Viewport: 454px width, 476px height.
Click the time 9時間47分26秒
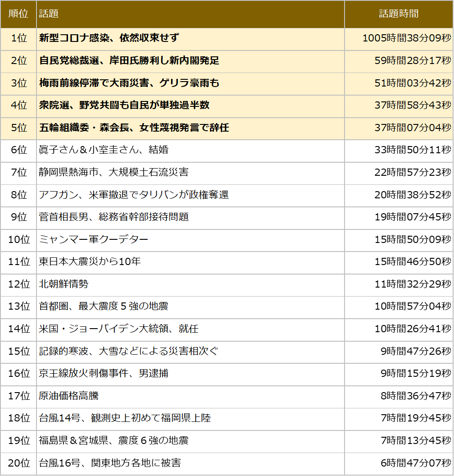coord(416,351)
